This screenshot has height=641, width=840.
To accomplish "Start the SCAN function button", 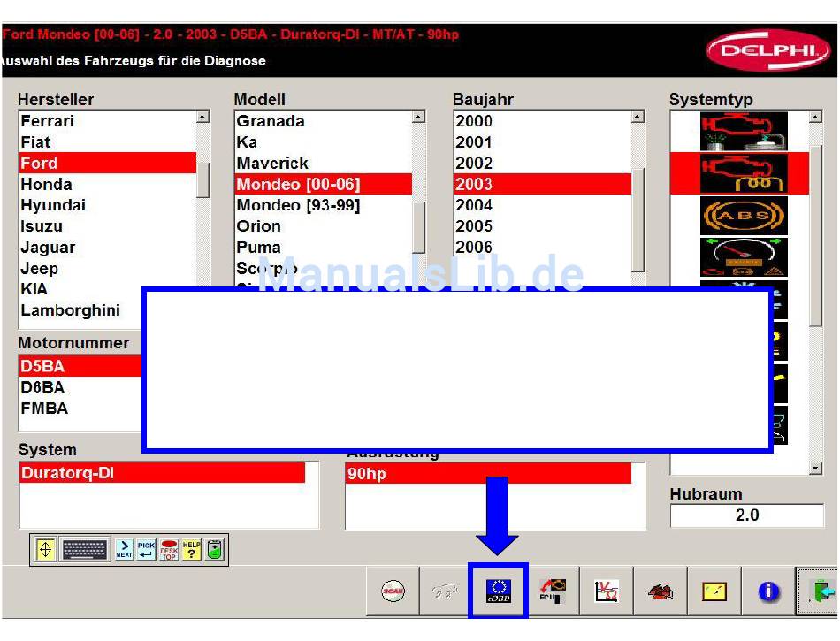I will 393,591.
